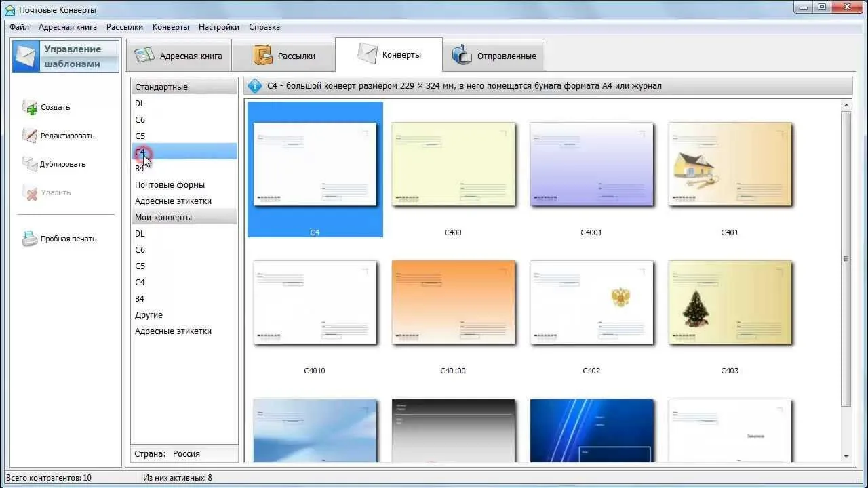Click the Sent mailbox icon
Image resolution: width=868 pixels, height=488 pixels.
[462, 56]
